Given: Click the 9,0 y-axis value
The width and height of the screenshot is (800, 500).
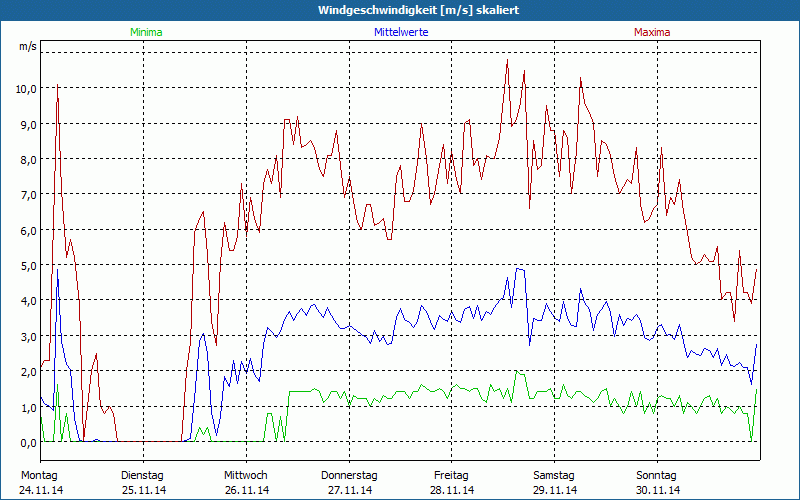Looking at the screenshot, I should (29, 124).
